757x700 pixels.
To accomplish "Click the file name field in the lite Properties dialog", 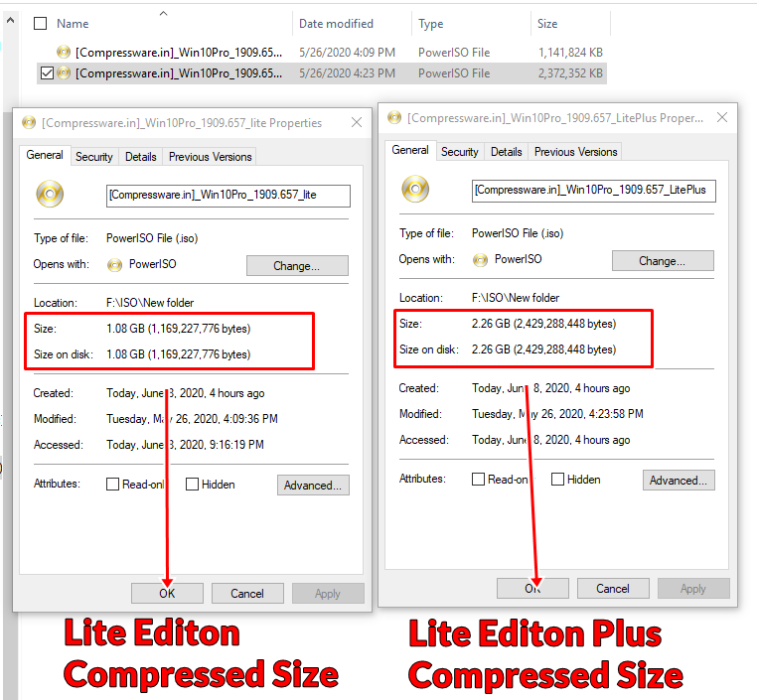I will [227, 196].
